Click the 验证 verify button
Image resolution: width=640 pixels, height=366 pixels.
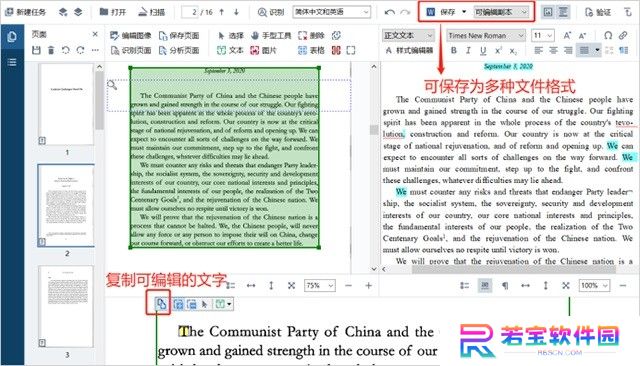pos(598,12)
